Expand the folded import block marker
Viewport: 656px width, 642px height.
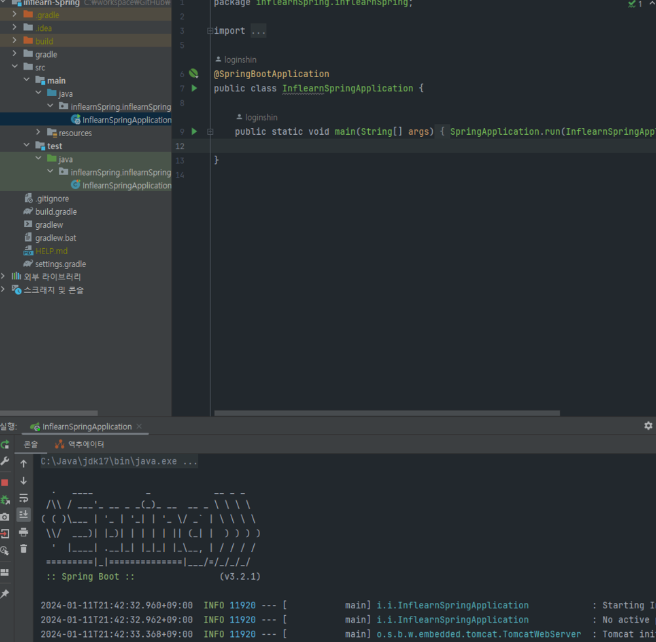(x=210, y=31)
